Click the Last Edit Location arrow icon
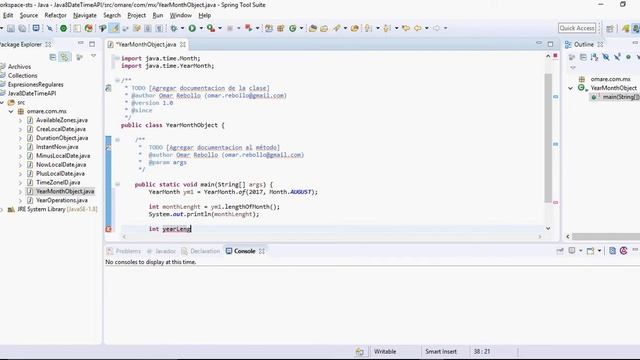640x360 pixels. coord(406,28)
